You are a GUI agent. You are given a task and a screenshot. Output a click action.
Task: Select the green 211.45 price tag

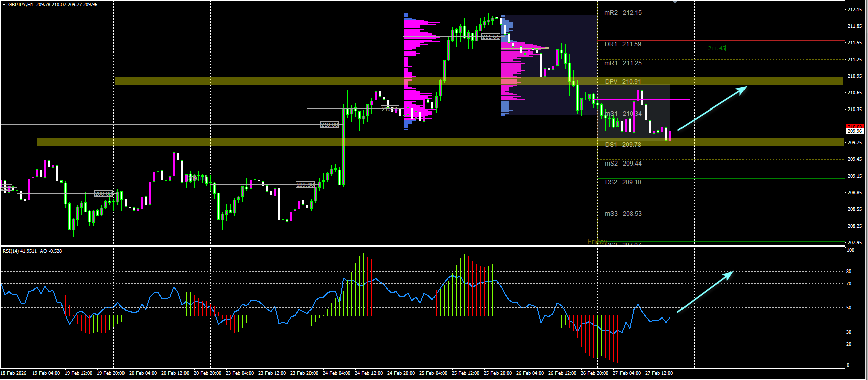coord(716,48)
